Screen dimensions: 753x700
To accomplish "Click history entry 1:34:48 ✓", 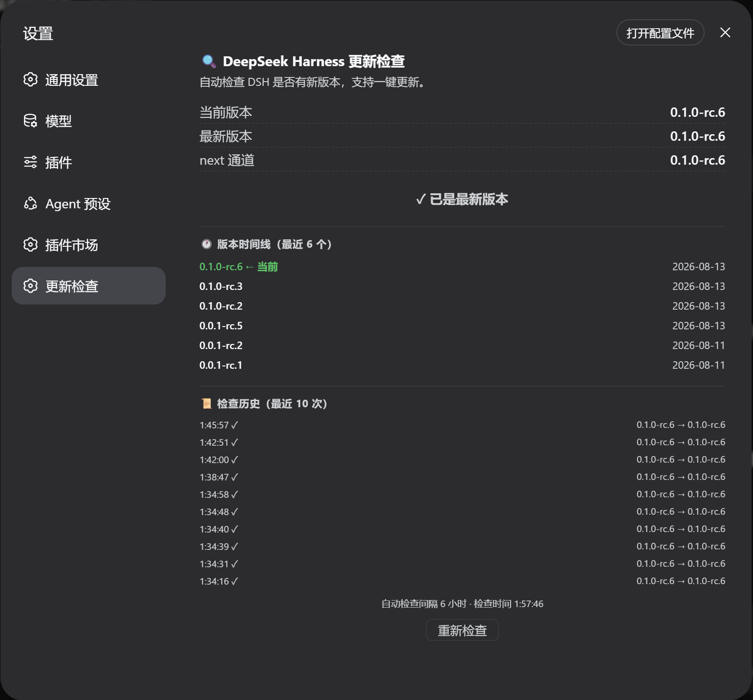I will click(219, 512).
